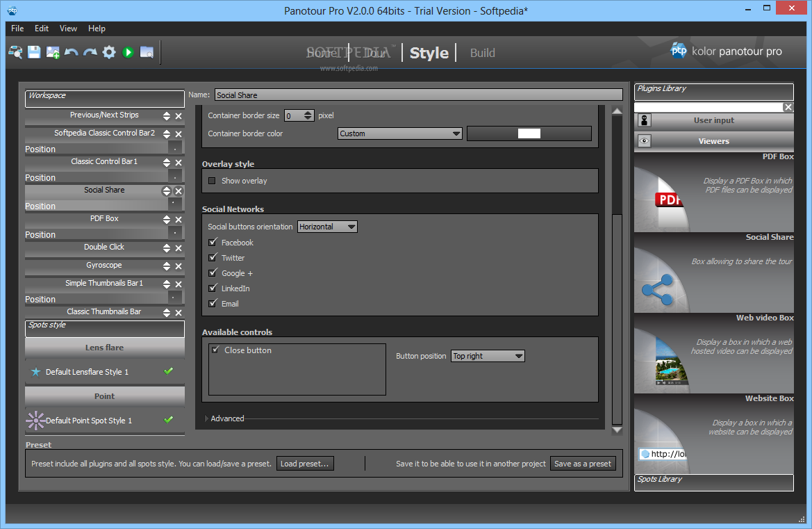812x529 pixels.
Task: Expand the Spots Library panel
Action: coord(713,482)
